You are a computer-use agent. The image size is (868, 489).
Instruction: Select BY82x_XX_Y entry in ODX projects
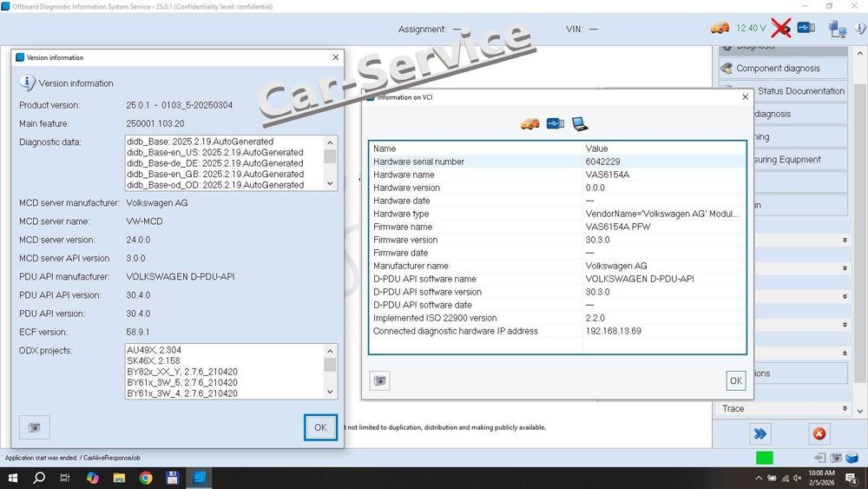pos(182,372)
